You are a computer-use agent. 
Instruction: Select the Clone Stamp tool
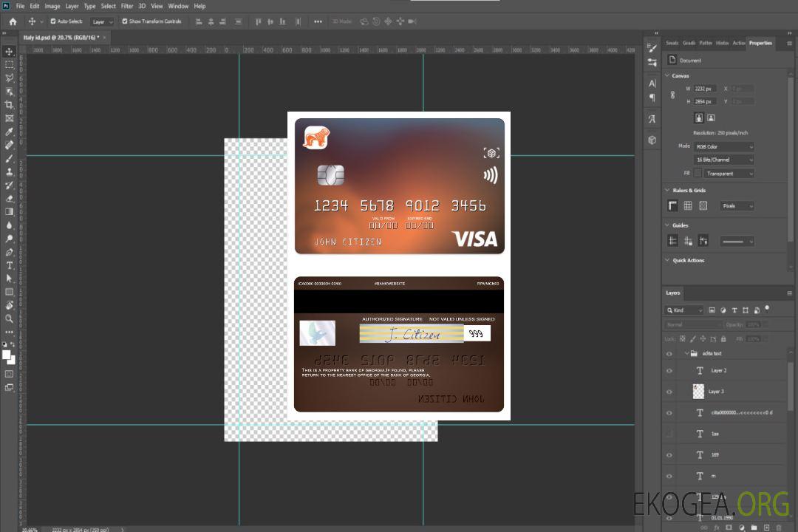pyautogui.click(x=9, y=171)
